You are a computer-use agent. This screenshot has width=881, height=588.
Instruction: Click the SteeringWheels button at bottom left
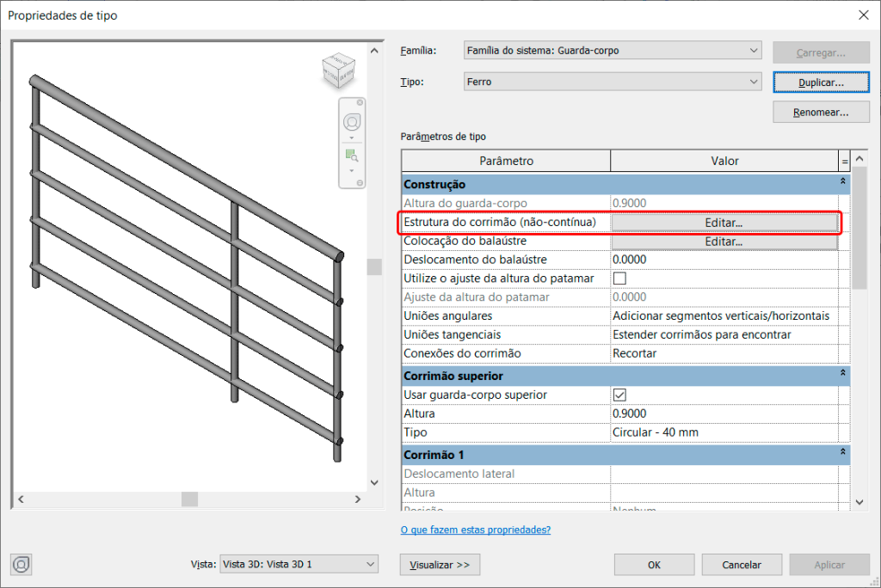coord(22,564)
